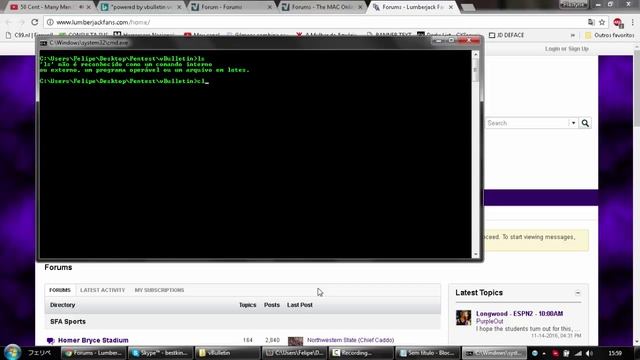The image size is (640, 360).
Task: Open Longwood - ESPN2 - 10:00AM topic
Action: (x=519, y=314)
